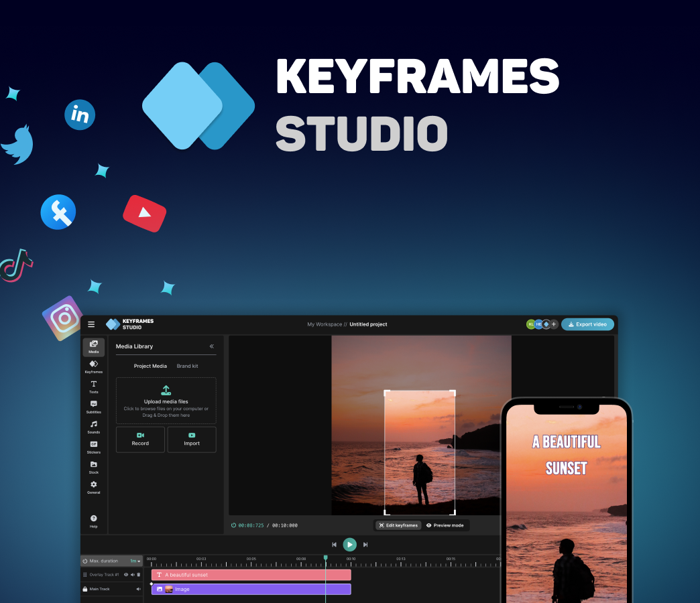Mute the Main Track audio

pos(138,589)
